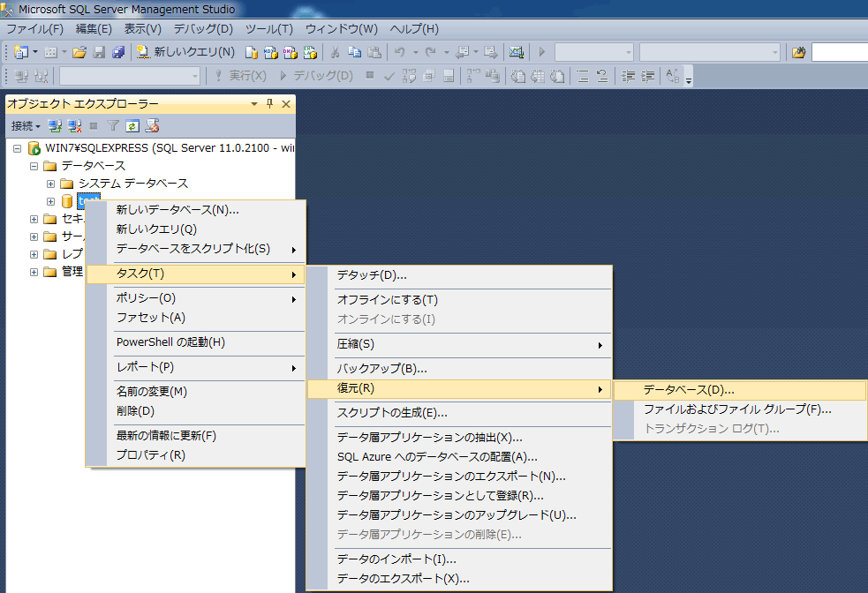Screen dimensions: 868x593
Task: Select デタッチ(D)... from the Tasks submenu
Action: point(371,275)
